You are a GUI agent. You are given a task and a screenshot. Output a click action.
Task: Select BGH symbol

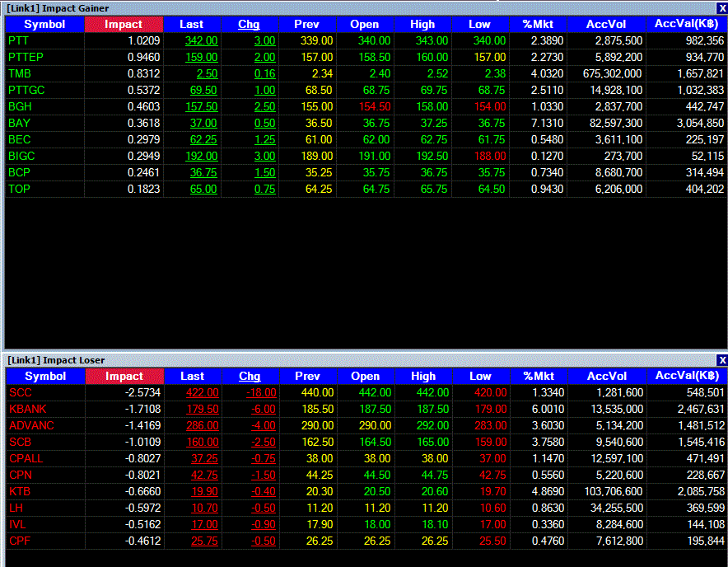pos(20,107)
